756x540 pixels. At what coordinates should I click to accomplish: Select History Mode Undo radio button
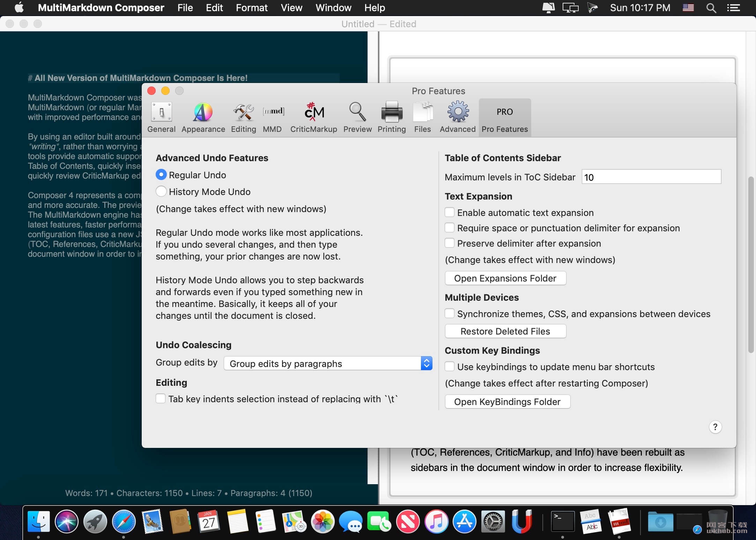tap(161, 192)
